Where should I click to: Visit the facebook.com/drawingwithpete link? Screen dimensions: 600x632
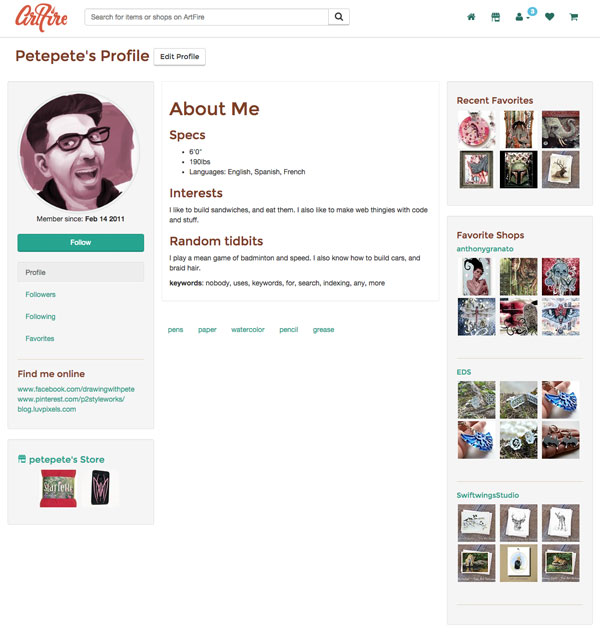(x=76, y=389)
